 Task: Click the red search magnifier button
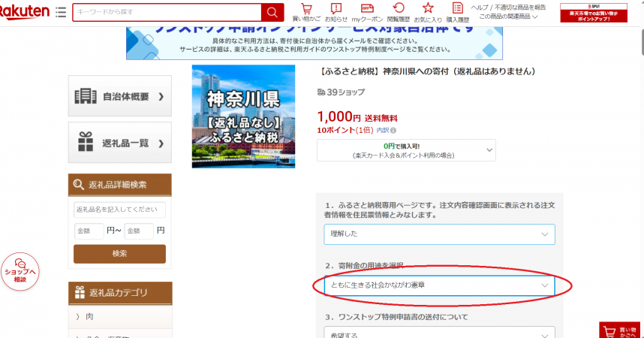pyautogui.click(x=272, y=13)
